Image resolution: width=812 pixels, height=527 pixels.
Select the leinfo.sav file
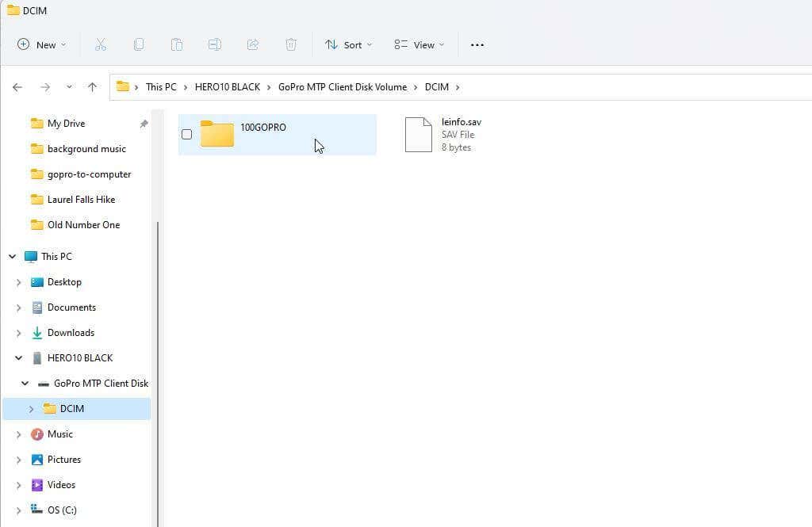coord(444,135)
